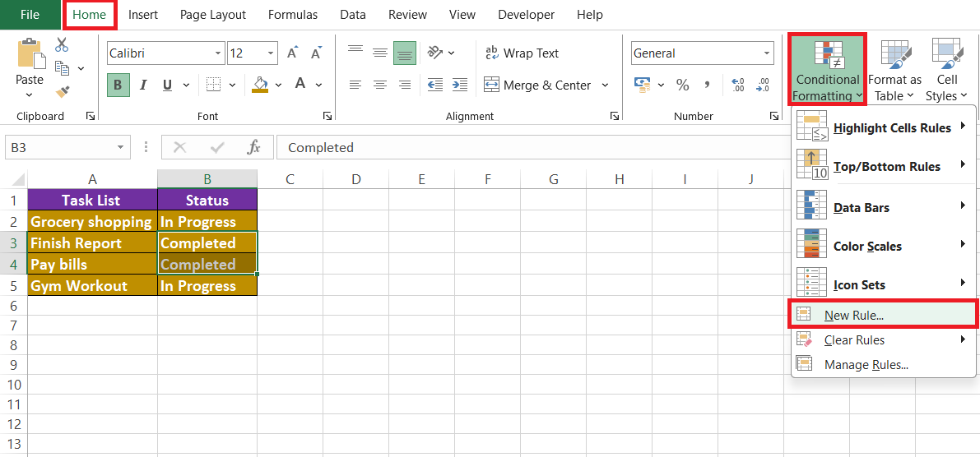Increase indent icon
Screen dimensions: 980x457
[460, 85]
